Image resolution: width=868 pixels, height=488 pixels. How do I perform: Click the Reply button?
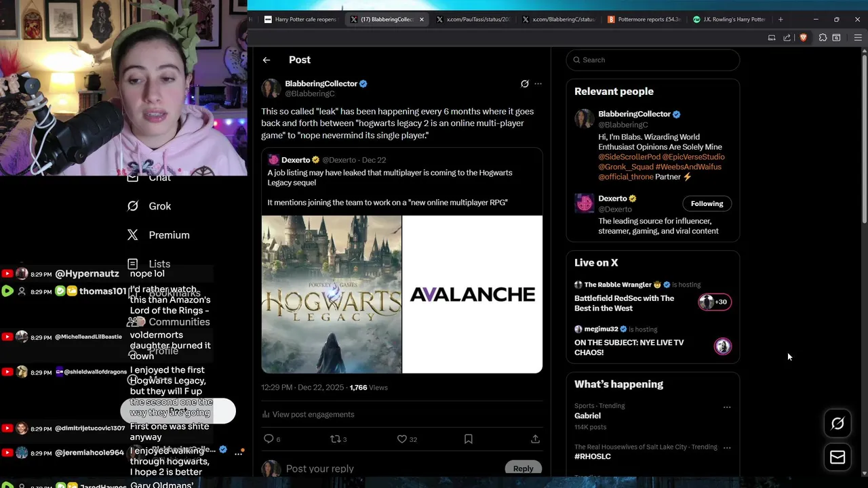[x=523, y=468]
